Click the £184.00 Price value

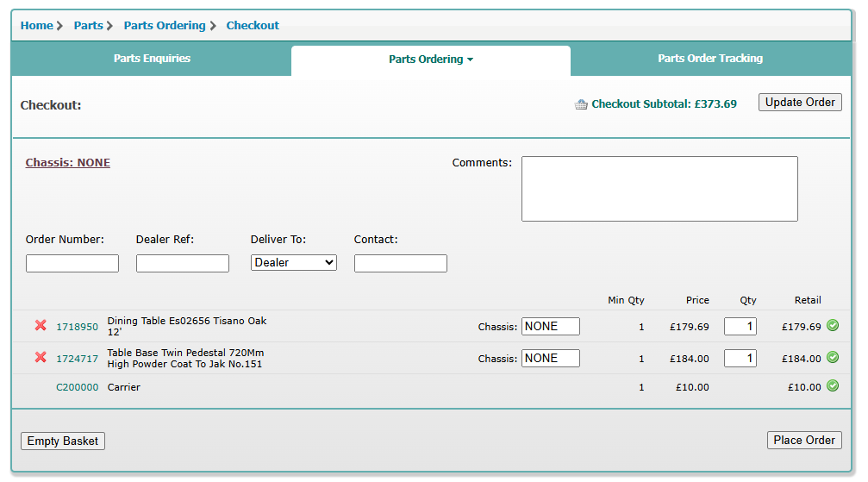[x=690, y=359]
